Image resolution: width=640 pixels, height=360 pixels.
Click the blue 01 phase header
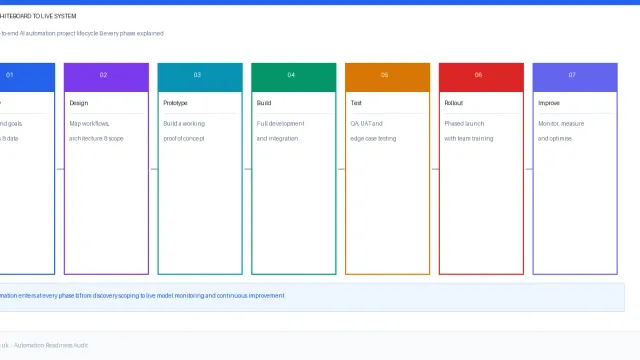click(27, 77)
